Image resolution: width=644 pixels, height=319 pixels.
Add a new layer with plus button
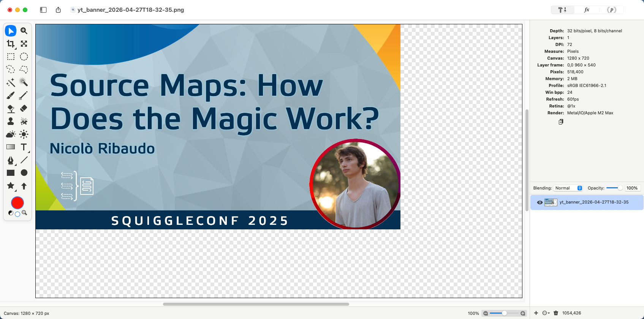coord(536,313)
